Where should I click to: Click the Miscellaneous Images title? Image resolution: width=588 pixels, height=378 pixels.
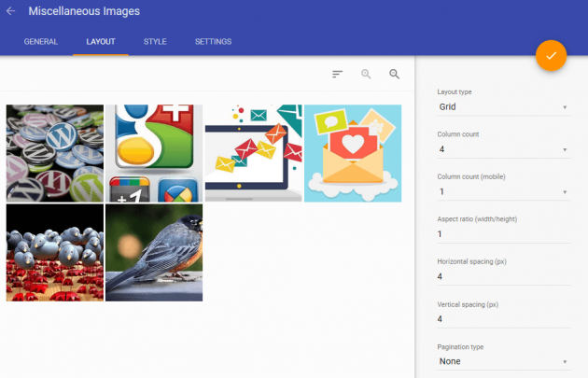pos(84,11)
